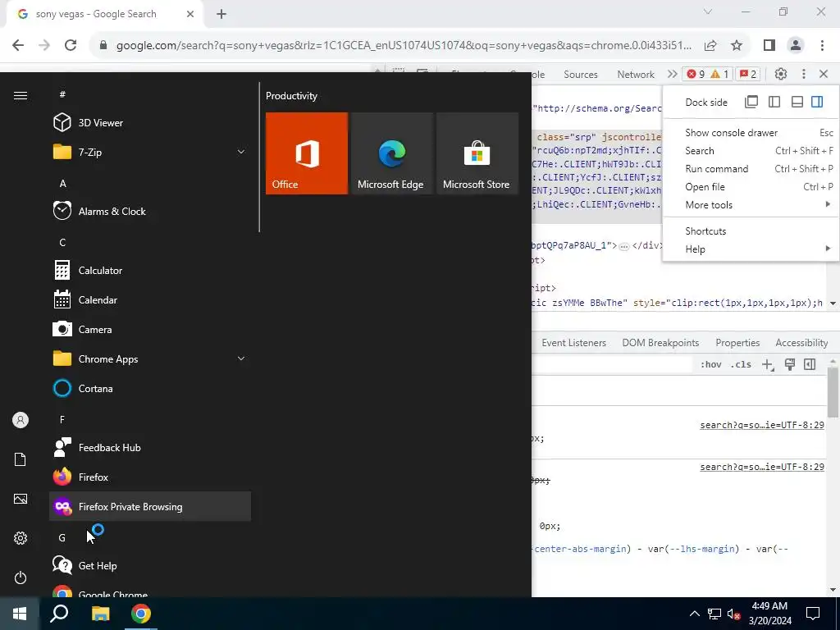
Task: Open the DOM Breakpoints tab
Action: click(660, 343)
